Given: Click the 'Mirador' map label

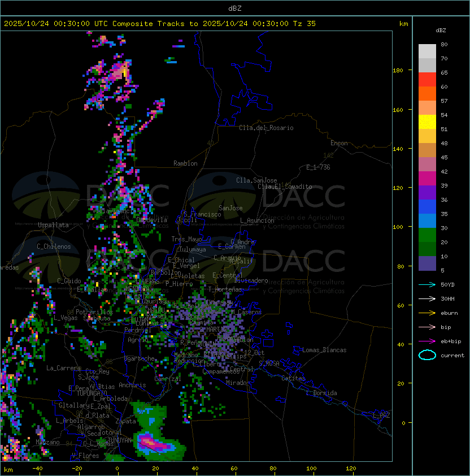Looking at the screenshot, I should coord(238,383).
